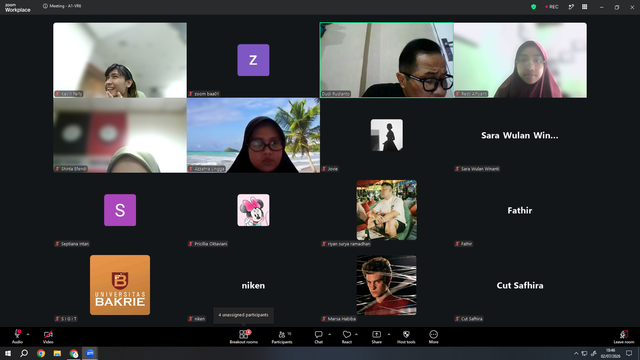Click the large 'Cut Safhira' name text
Image resolution: width=640 pixels, height=360 pixels.
[x=520, y=285]
